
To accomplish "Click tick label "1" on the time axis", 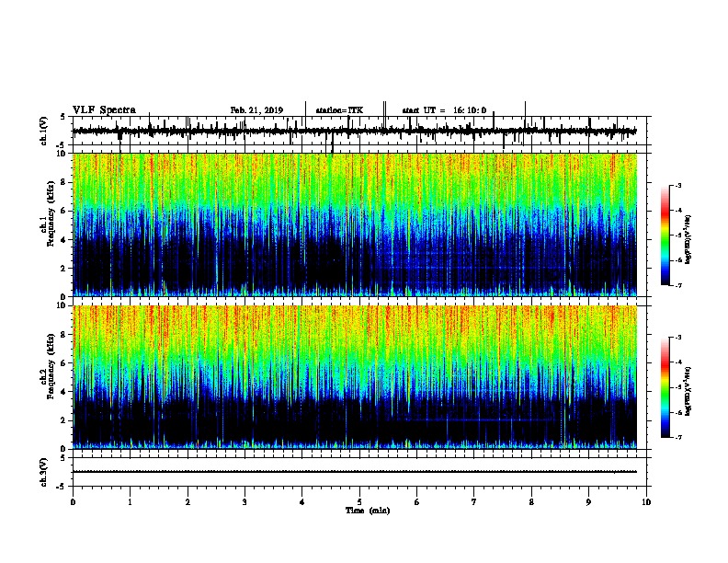I will tap(131, 502).
